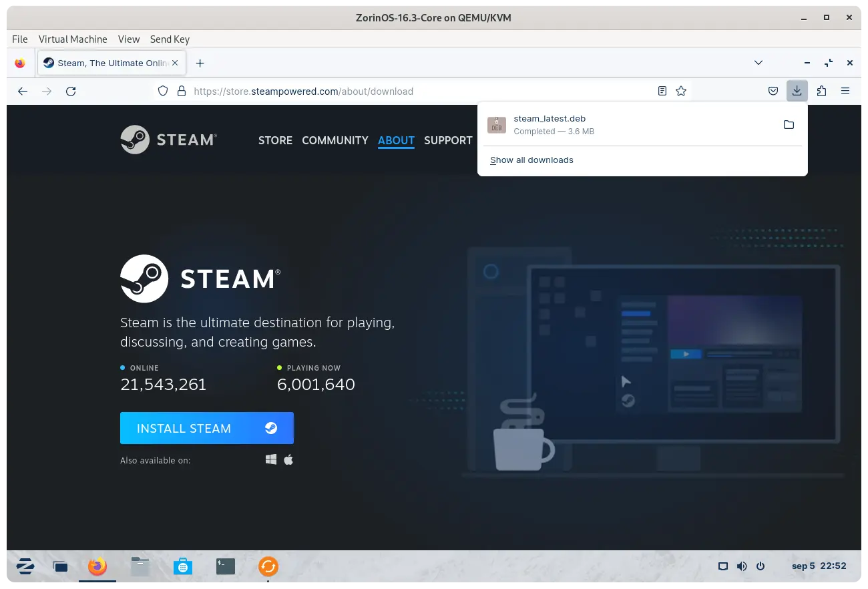
Task: Go to the STORE section
Action: (x=275, y=140)
